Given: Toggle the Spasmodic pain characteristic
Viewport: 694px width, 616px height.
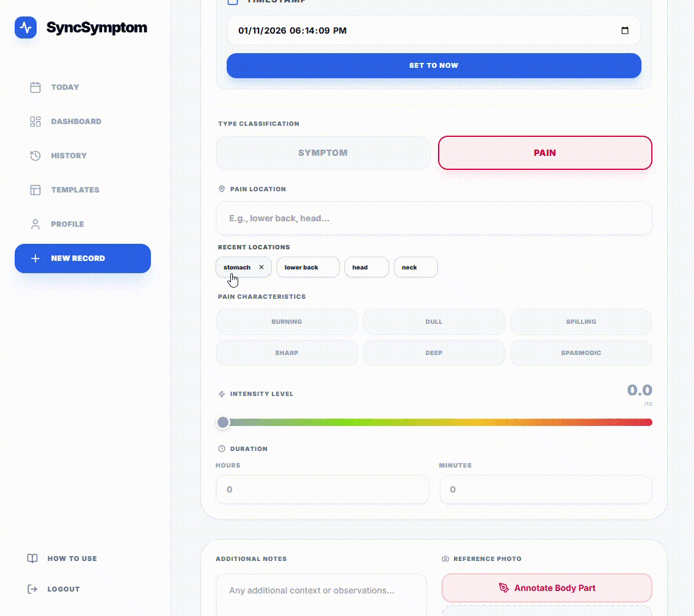Looking at the screenshot, I should pos(581,353).
